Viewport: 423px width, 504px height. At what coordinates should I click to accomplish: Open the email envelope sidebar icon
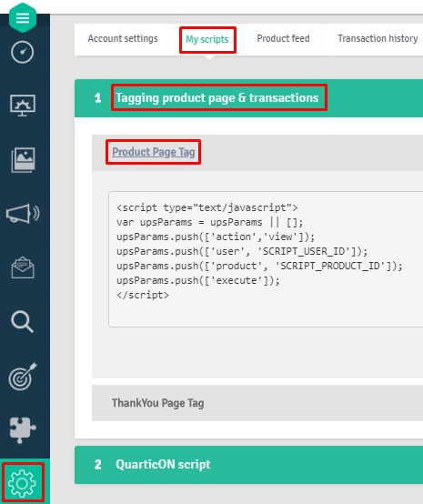23,267
